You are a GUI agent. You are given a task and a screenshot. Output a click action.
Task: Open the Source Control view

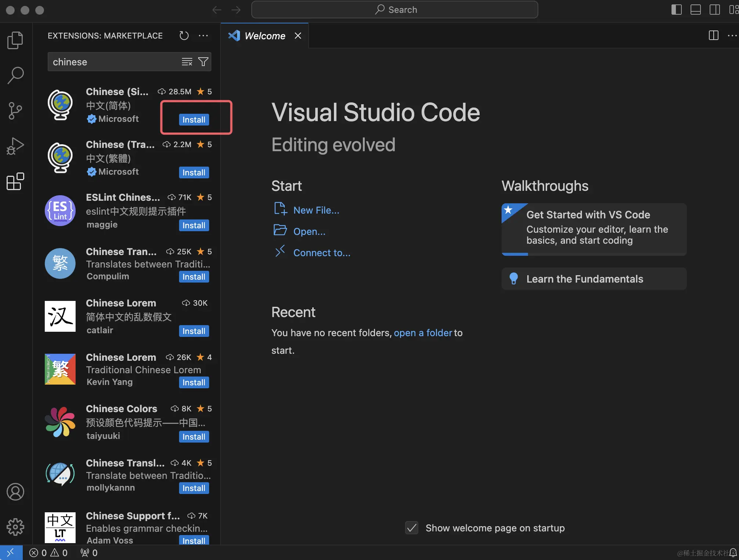(15, 110)
